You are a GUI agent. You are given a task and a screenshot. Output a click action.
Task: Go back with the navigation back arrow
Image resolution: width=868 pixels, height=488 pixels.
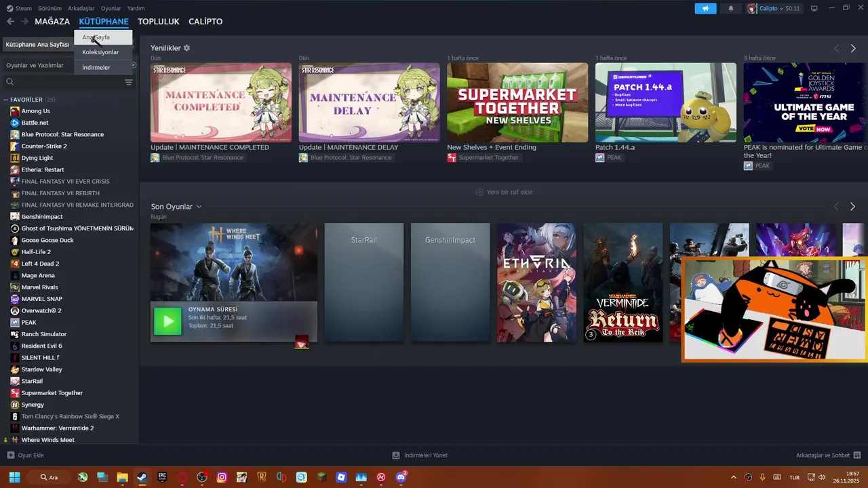10,22
